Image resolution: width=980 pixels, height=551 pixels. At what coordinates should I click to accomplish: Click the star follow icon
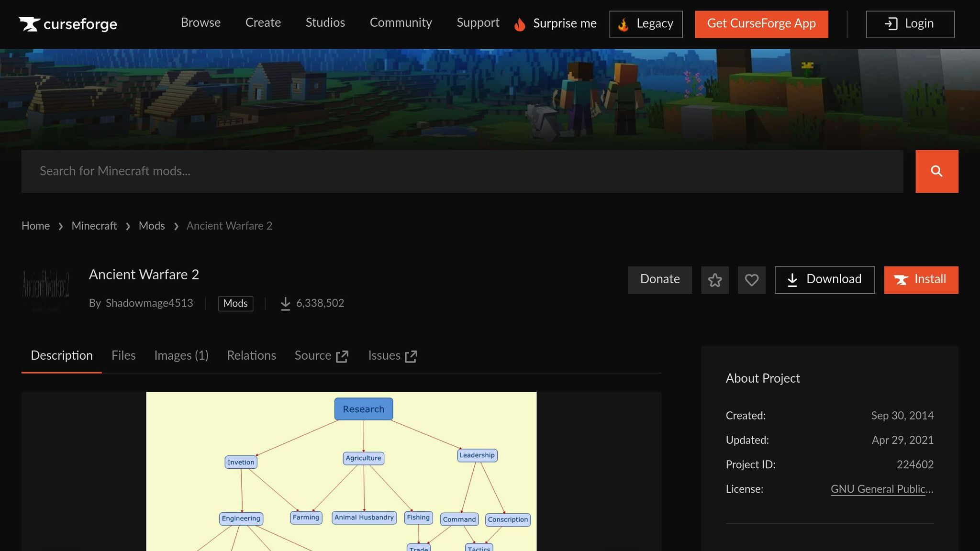(715, 280)
